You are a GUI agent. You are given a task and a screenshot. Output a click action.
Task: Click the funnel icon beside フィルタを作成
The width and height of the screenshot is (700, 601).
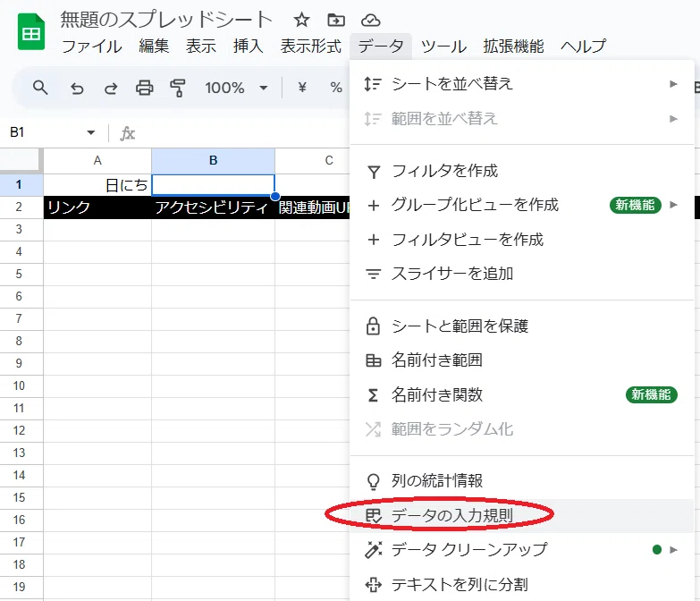373,172
